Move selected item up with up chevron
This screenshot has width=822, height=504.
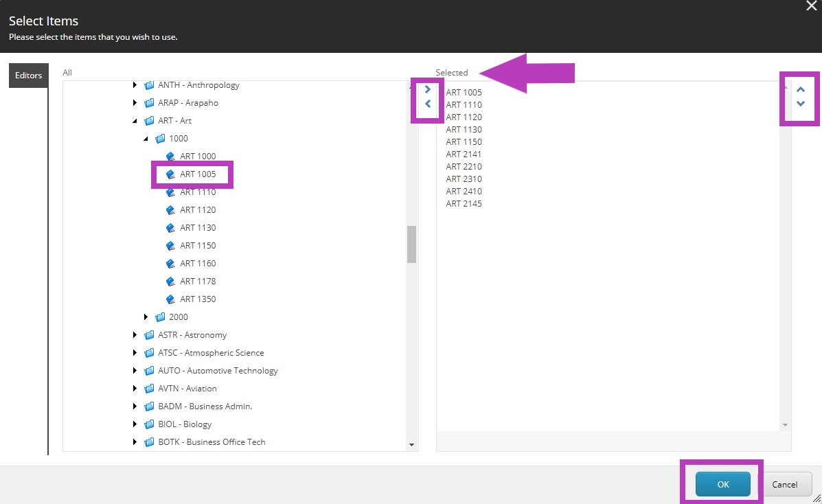point(801,90)
